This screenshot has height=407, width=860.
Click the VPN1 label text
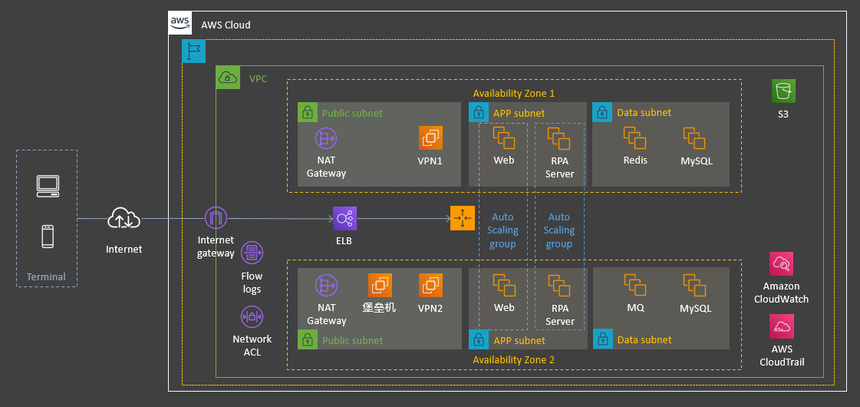pyautogui.click(x=430, y=161)
